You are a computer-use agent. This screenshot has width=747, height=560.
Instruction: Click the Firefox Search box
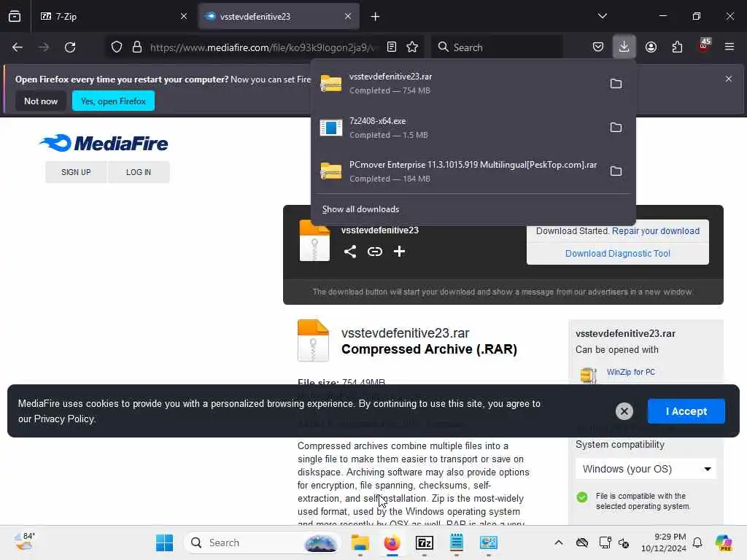pos(498,47)
